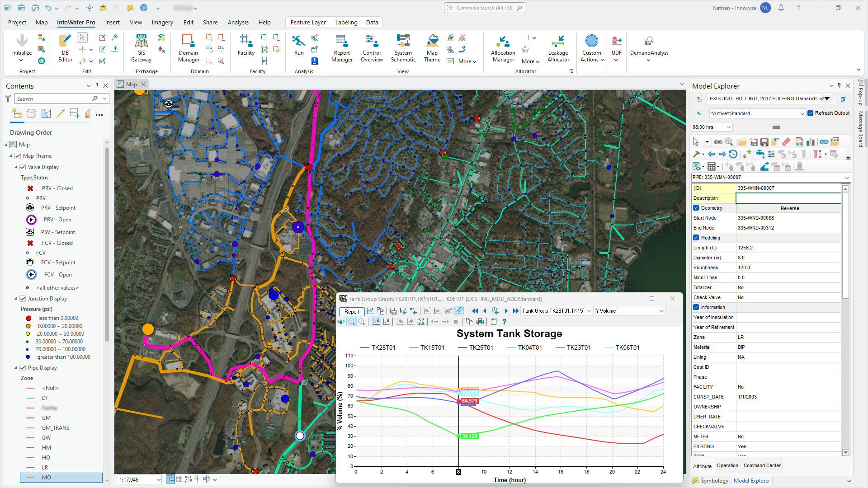Collapse the Pipe Display tree item
The width and height of the screenshot is (868, 488).
pyautogui.click(x=16, y=367)
